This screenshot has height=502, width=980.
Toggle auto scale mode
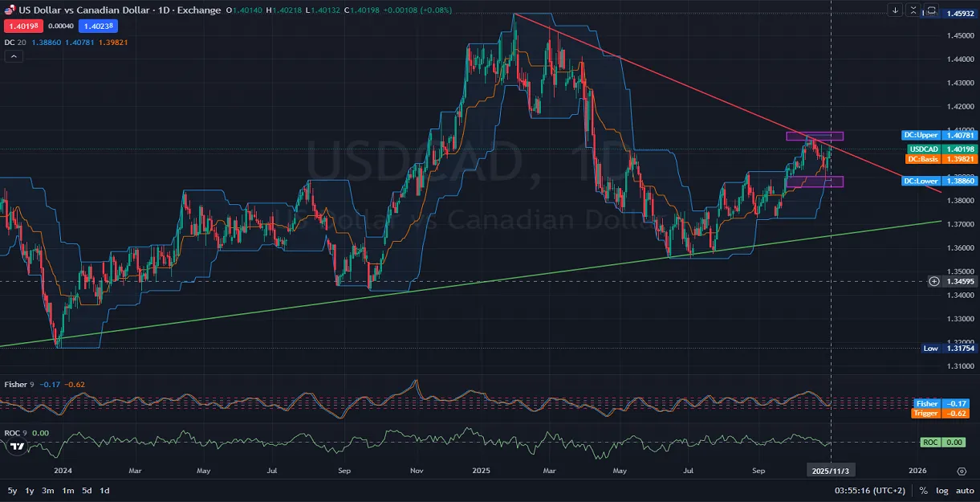964,490
